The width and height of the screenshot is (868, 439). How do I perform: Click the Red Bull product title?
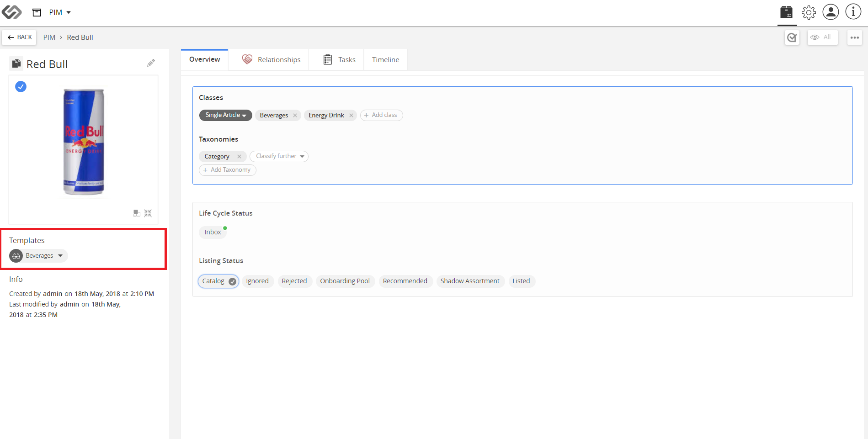point(47,64)
